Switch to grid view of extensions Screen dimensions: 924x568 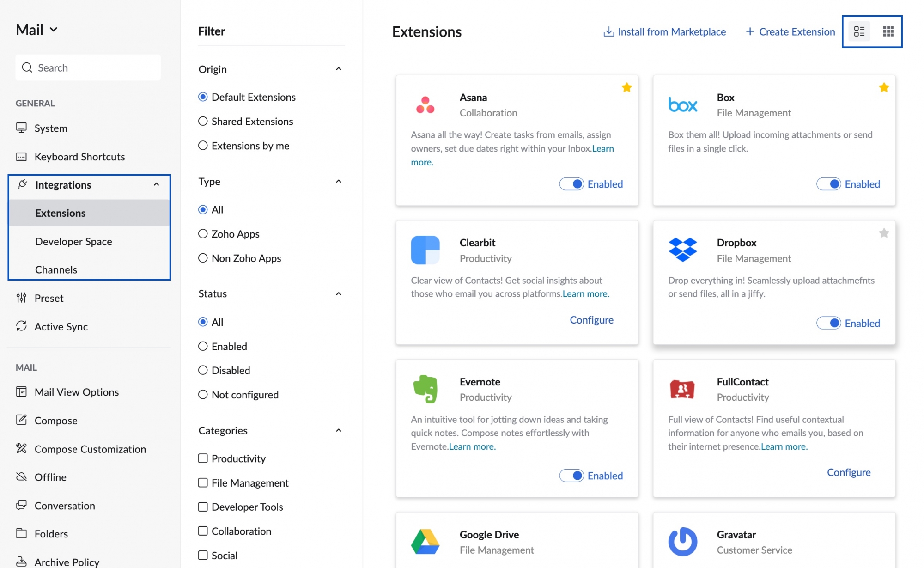pos(888,31)
